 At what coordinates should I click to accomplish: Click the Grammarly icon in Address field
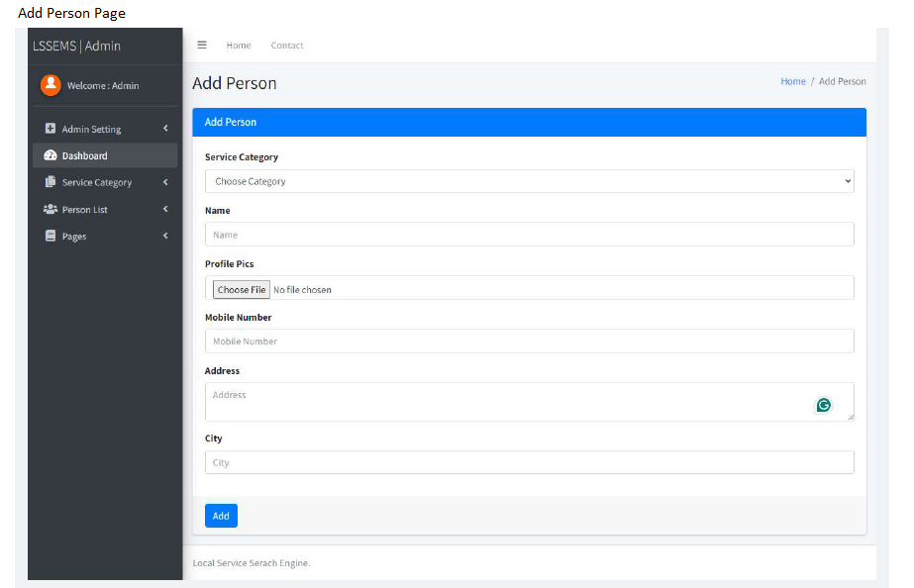(823, 405)
